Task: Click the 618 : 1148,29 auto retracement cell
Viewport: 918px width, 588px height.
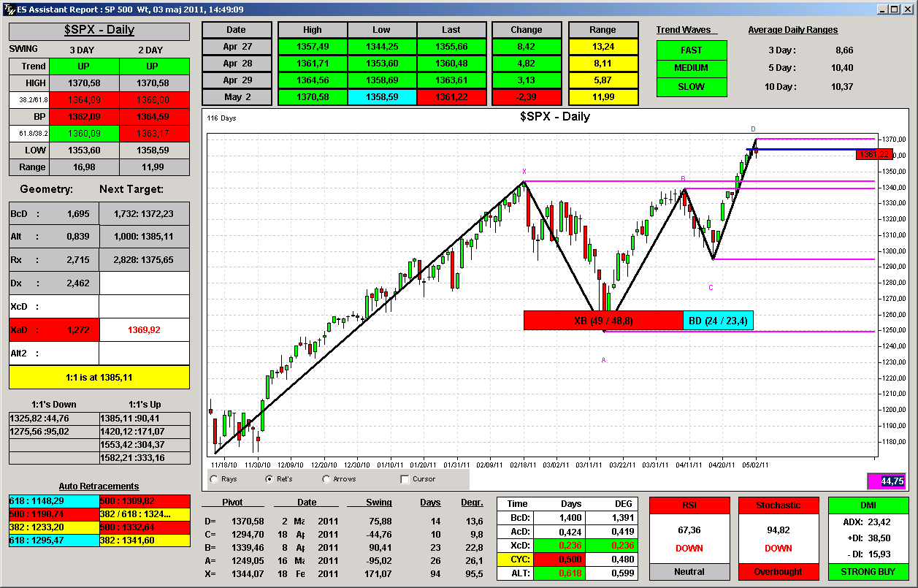Action: point(54,501)
